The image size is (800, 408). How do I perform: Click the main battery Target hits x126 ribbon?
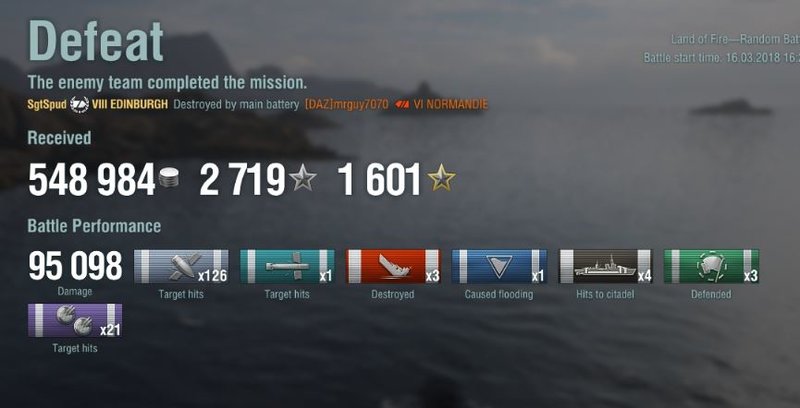tap(181, 266)
